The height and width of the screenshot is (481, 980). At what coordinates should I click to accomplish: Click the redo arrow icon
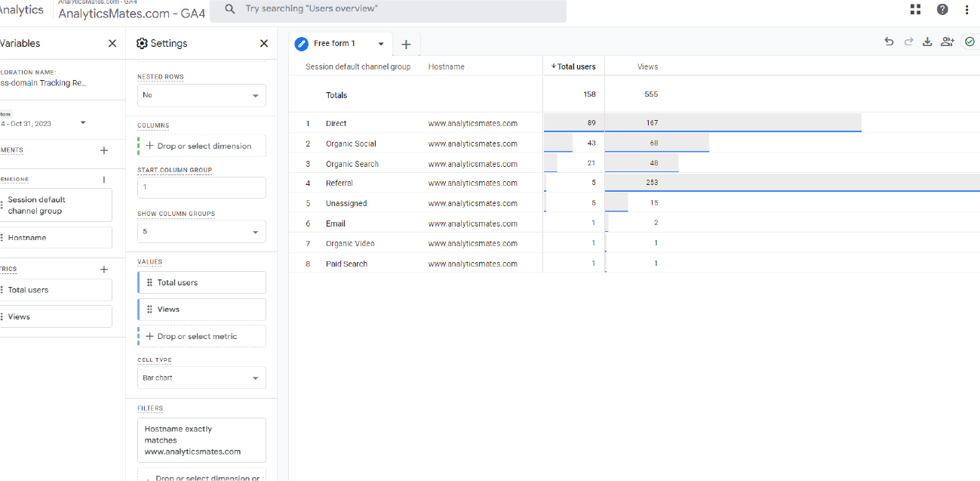[x=908, y=42]
